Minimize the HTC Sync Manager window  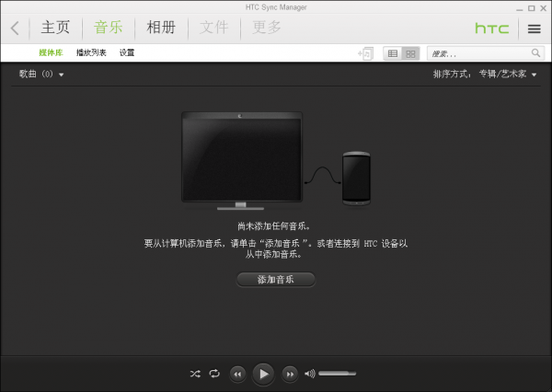[520, 8]
